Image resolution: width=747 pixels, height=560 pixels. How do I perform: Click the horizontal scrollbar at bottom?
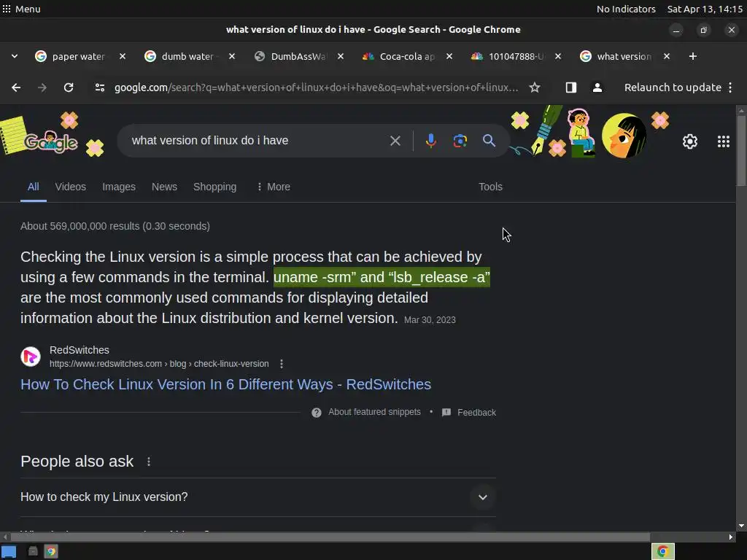330,537
